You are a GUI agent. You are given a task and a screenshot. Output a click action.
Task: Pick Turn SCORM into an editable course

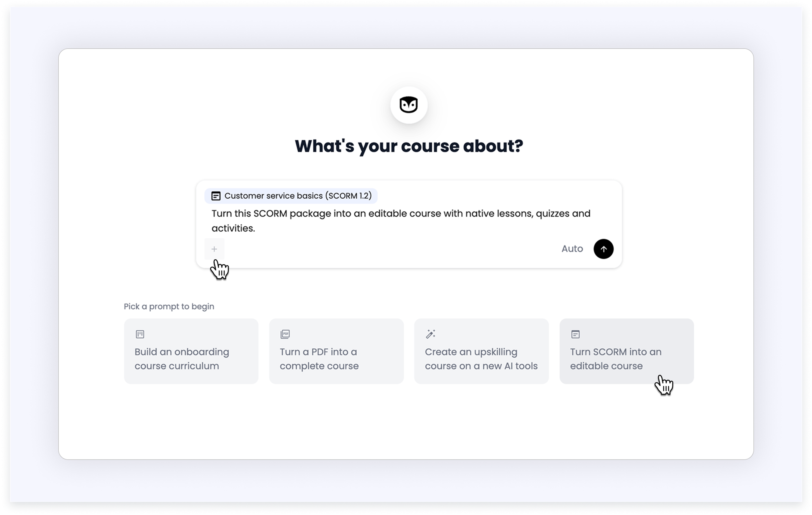[627, 351]
